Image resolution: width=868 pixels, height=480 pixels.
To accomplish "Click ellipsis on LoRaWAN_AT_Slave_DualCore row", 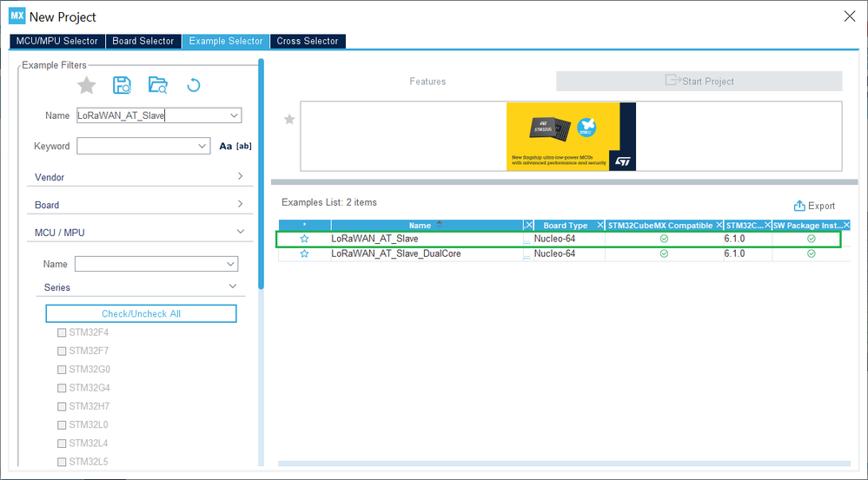I will click(x=527, y=255).
